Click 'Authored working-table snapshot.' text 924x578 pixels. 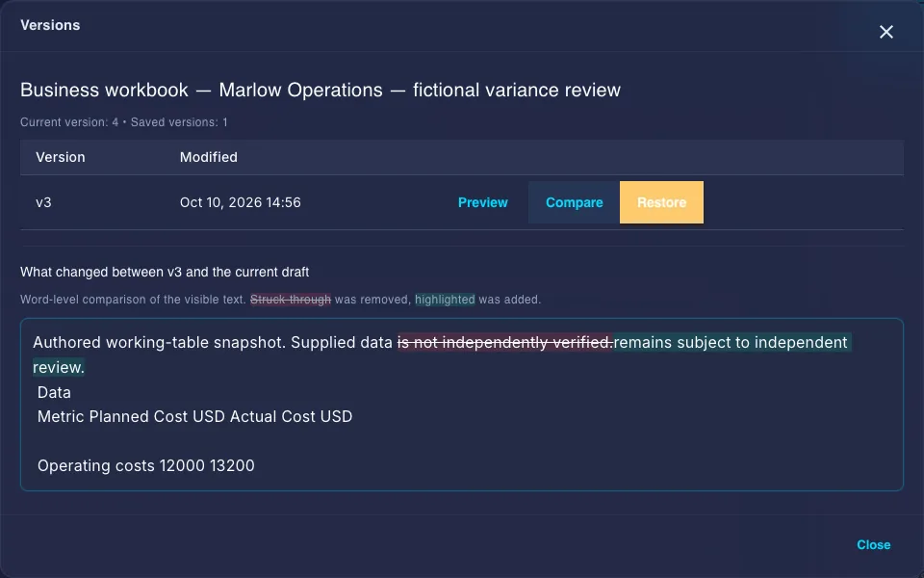point(160,342)
